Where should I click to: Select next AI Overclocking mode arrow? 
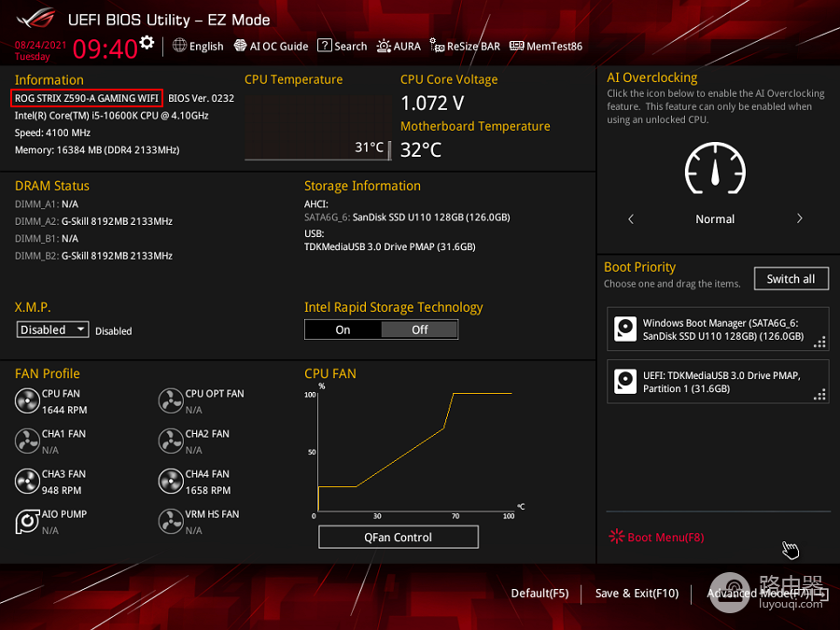[x=799, y=218]
